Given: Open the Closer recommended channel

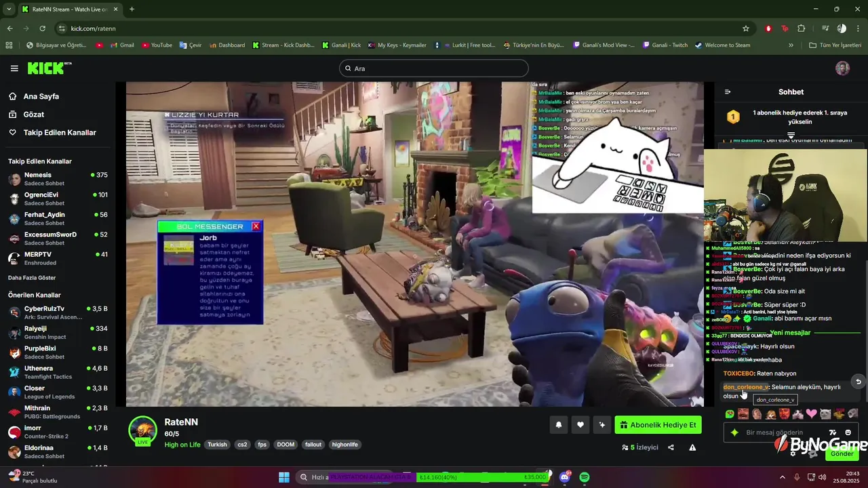Looking at the screenshot, I should pyautogui.click(x=58, y=392).
